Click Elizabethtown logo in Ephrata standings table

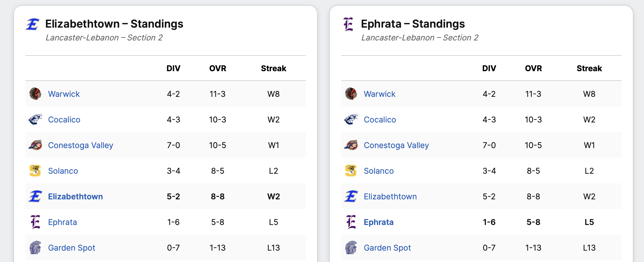click(x=351, y=196)
